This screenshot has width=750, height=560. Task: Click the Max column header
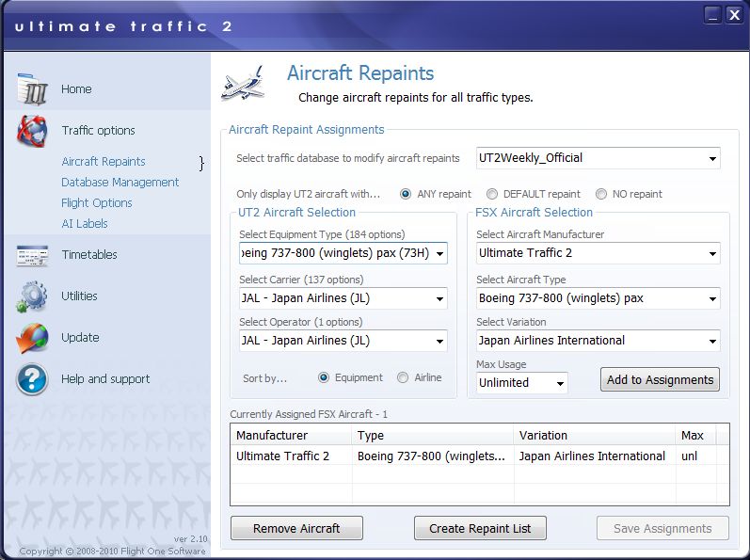coord(696,435)
